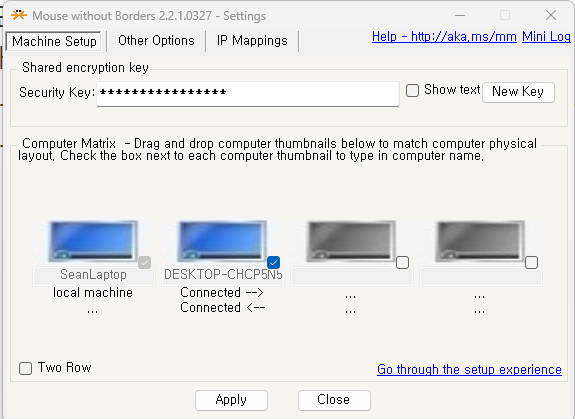Viewport: 575px width, 419px height.
Task: Click the Close button at bottom
Action: pyautogui.click(x=334, y=400)
